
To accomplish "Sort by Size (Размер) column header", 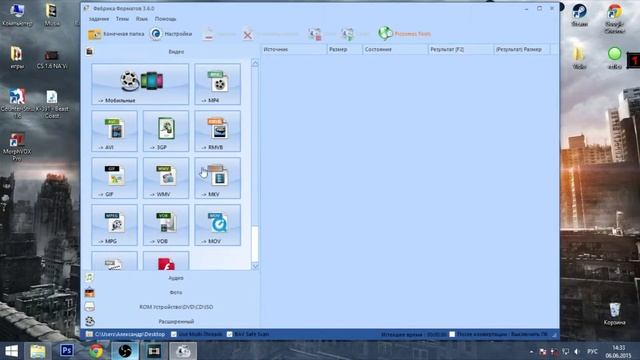I will point(344,49).
